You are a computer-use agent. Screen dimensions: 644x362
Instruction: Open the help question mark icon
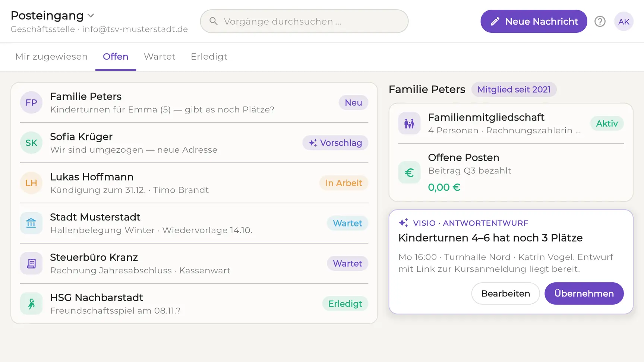click(600, 22)
